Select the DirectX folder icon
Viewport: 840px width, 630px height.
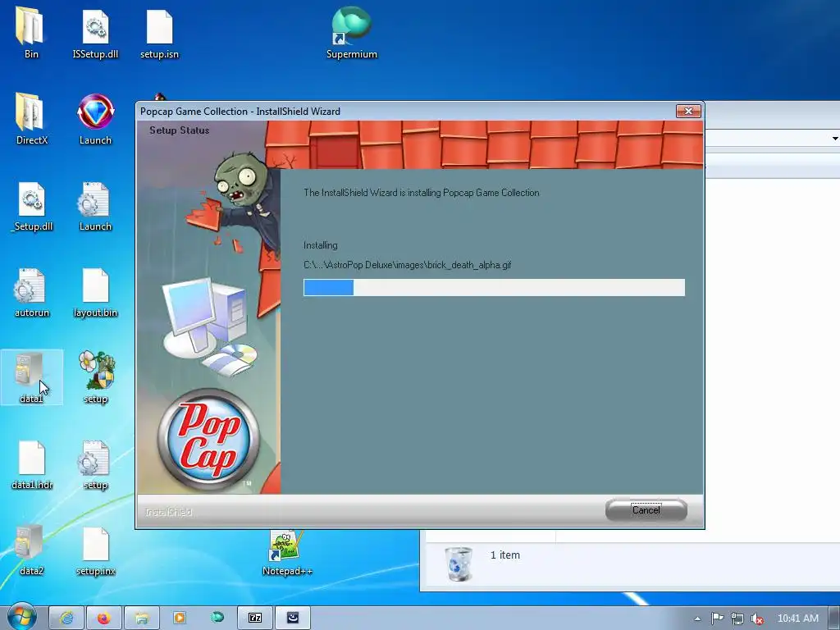pyautogui.click(x=32, y=118)
